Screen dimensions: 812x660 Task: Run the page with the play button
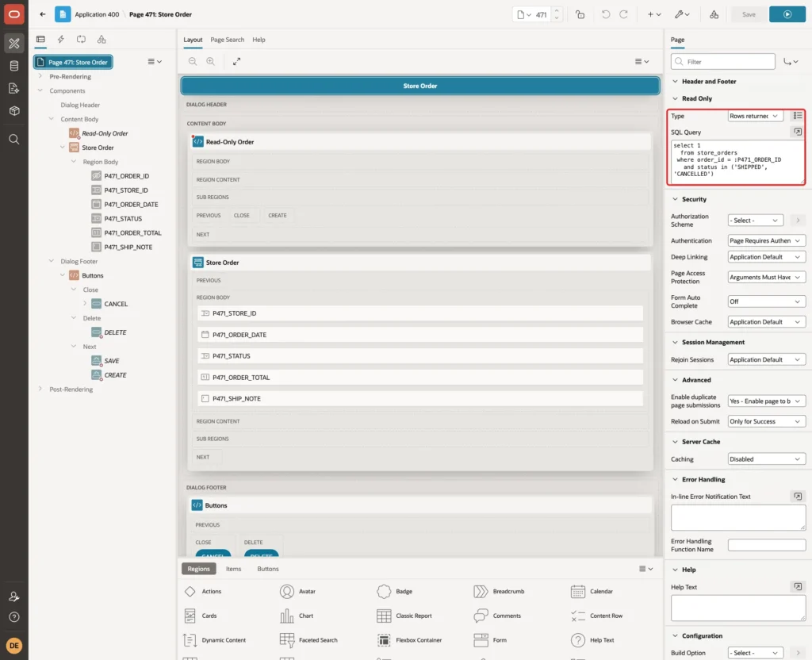(787, 14)
